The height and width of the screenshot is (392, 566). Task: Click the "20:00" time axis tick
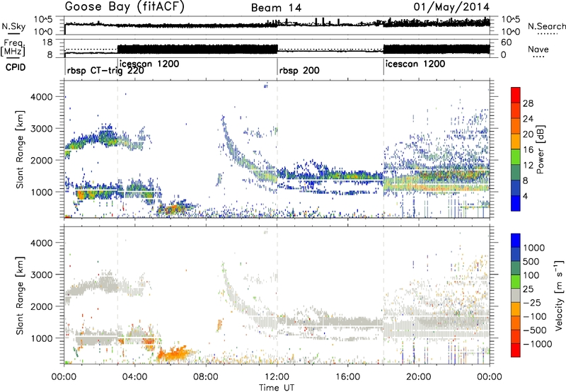(x=419, y=377)
